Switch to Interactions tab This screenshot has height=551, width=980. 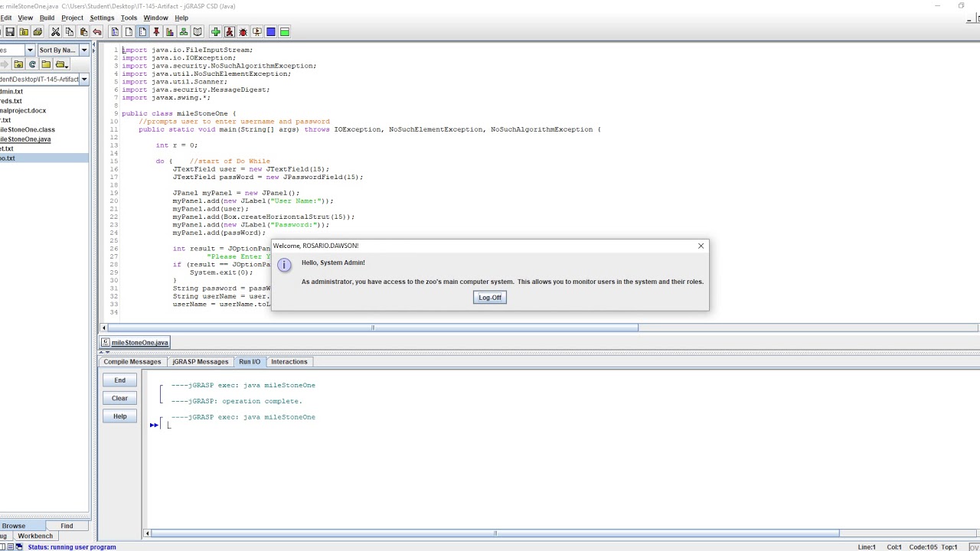click(x=289, y=362)
